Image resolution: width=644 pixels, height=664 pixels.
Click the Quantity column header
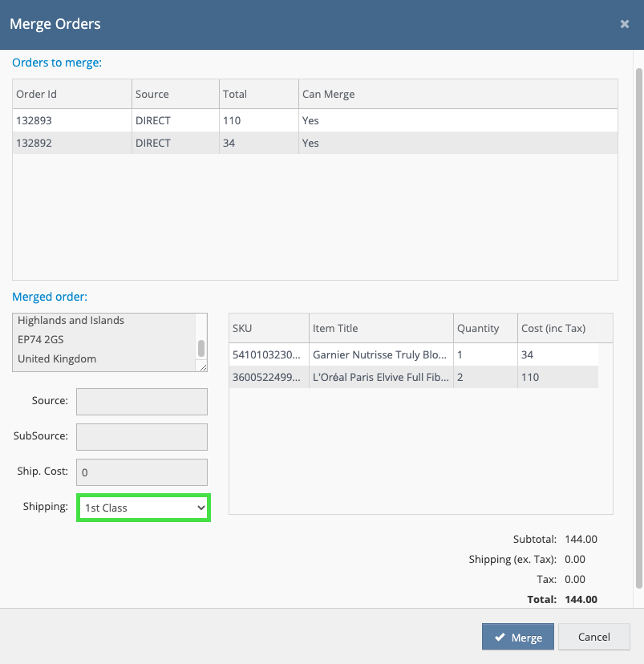484,328
